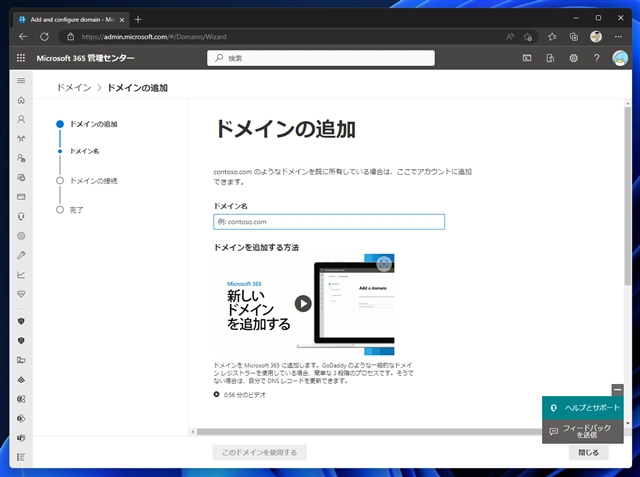
Task: Show all admin centers list icon
Action: click(21, 457)
